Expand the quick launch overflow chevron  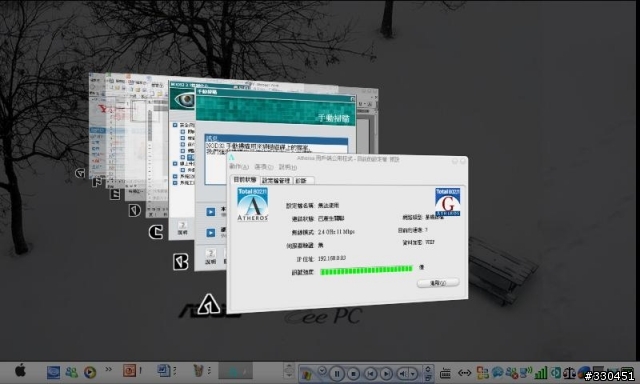tap(108, 370)
